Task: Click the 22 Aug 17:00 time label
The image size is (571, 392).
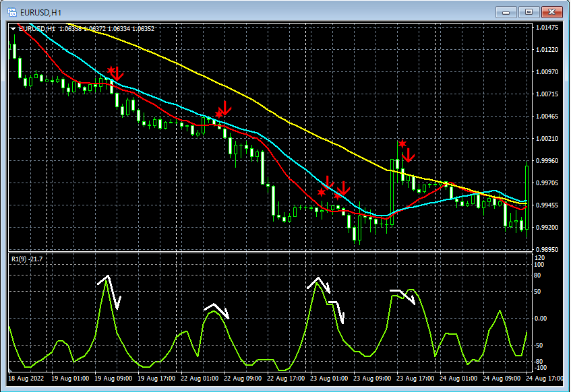Action: click(286, 378)
